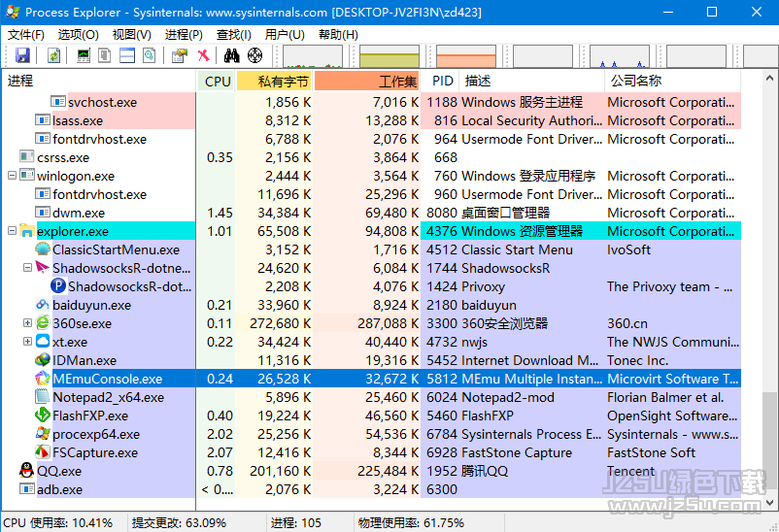Select the dwm.exe process row
The height and width of the screenshot is (532, 779).
point(371,212)
